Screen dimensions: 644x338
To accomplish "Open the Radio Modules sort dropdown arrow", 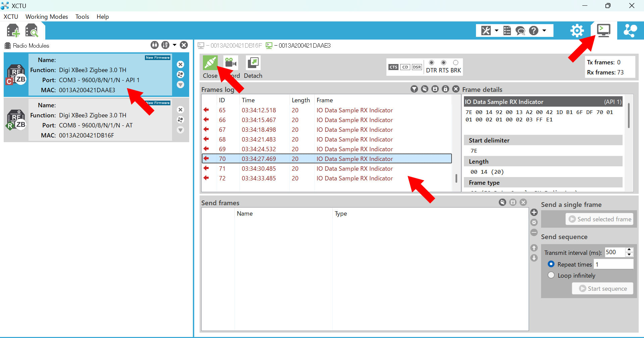I will coord(174,45).
